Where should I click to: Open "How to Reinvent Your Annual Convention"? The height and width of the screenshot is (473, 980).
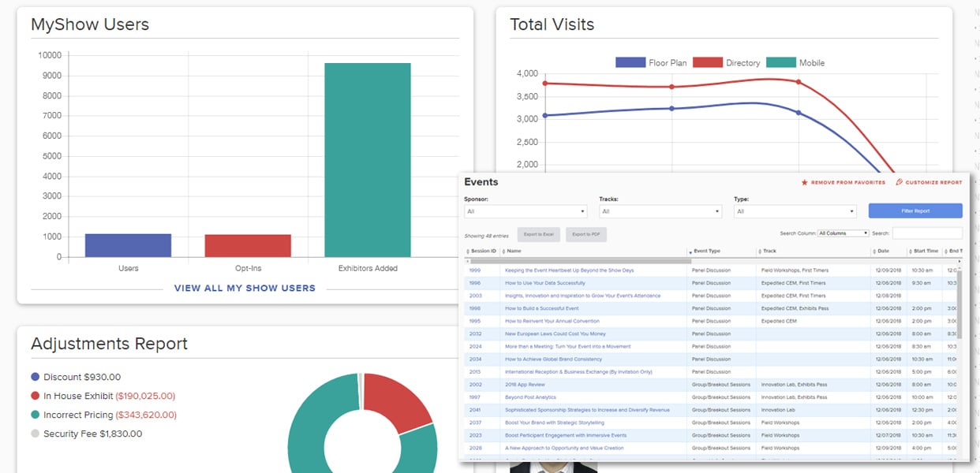pyautogui.click(x=552, y=321)
